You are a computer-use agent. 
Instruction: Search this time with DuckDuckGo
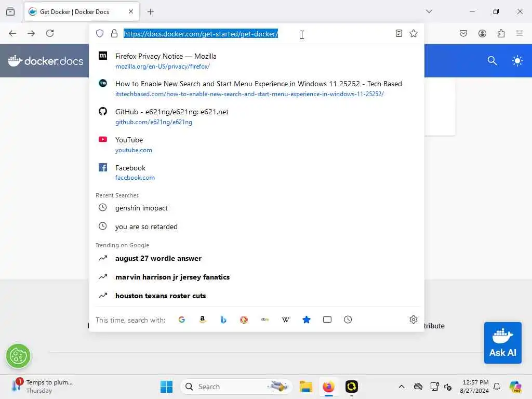pyautogui.click(x=244, y=320)
